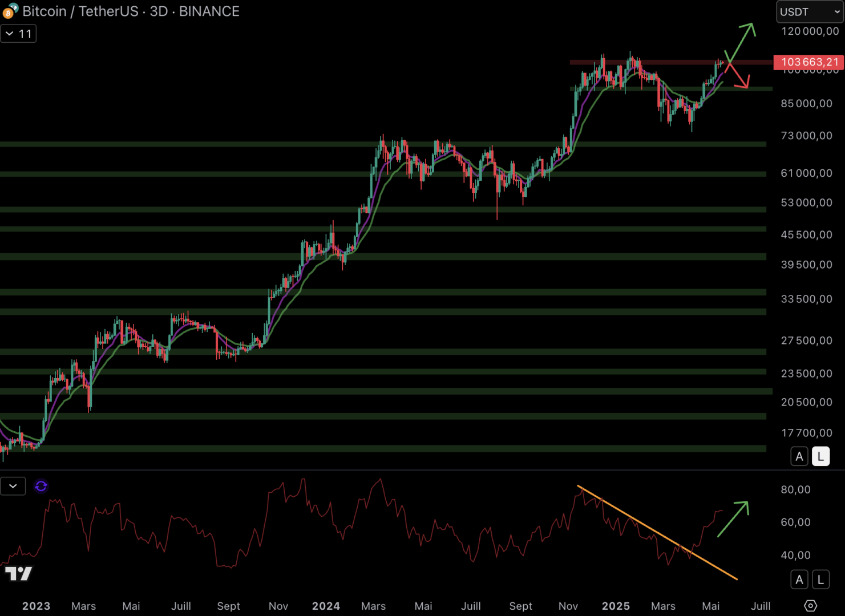Select the 103 663,21 current price label

pyautogui.click(x=808, y=62)
